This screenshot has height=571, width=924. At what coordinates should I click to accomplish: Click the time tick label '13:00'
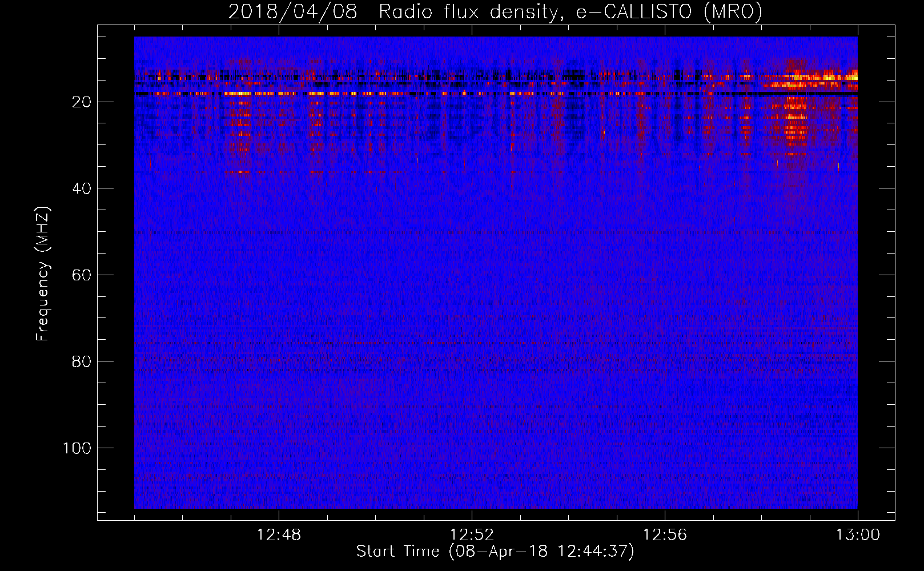click(858, 535)
